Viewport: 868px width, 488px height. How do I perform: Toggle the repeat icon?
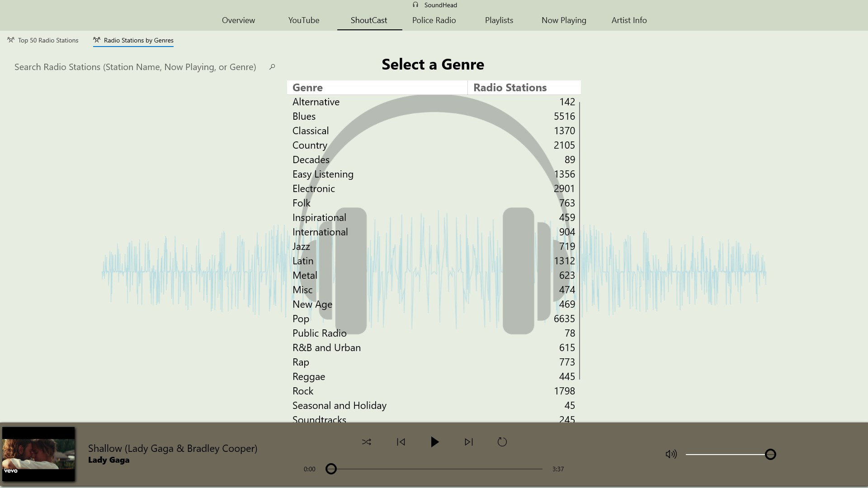click(x=502, y=442)
